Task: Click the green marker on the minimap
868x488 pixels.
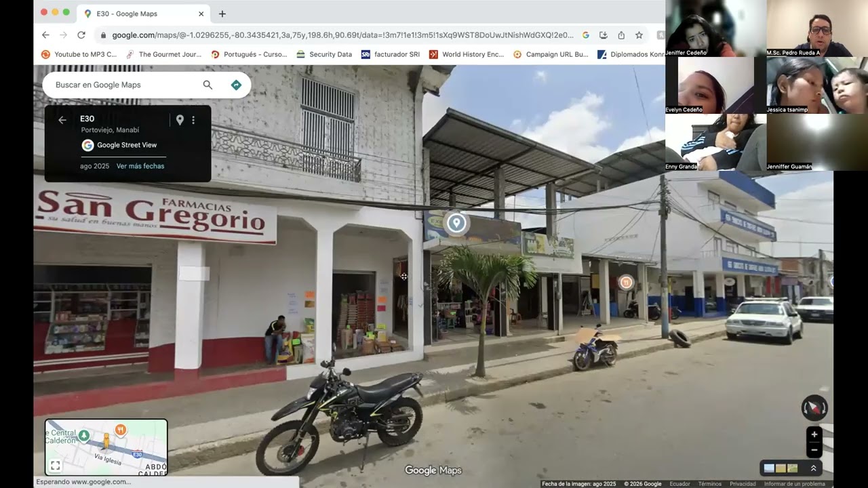Action: (83, 435)
